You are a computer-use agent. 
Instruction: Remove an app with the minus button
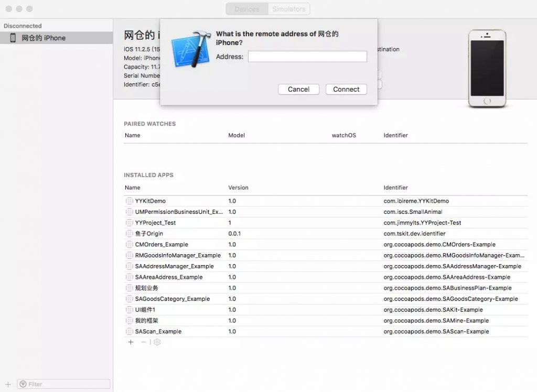point(144,342)
